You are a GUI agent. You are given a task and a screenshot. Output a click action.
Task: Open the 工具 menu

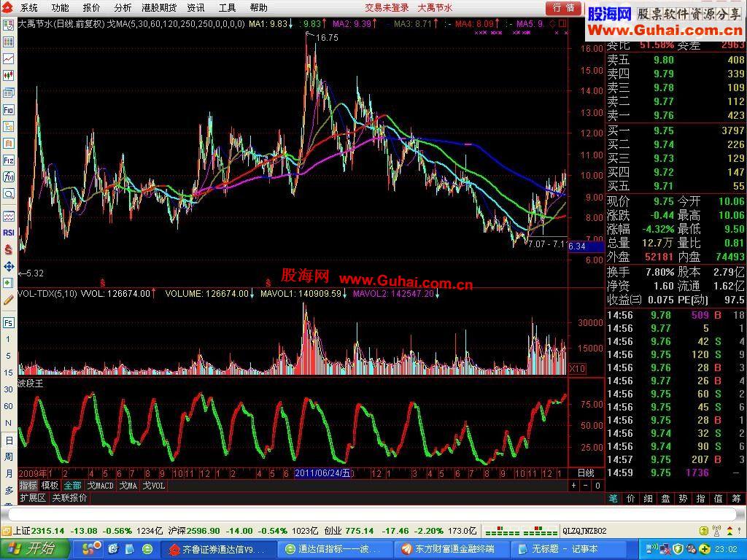tap(228, 7)
